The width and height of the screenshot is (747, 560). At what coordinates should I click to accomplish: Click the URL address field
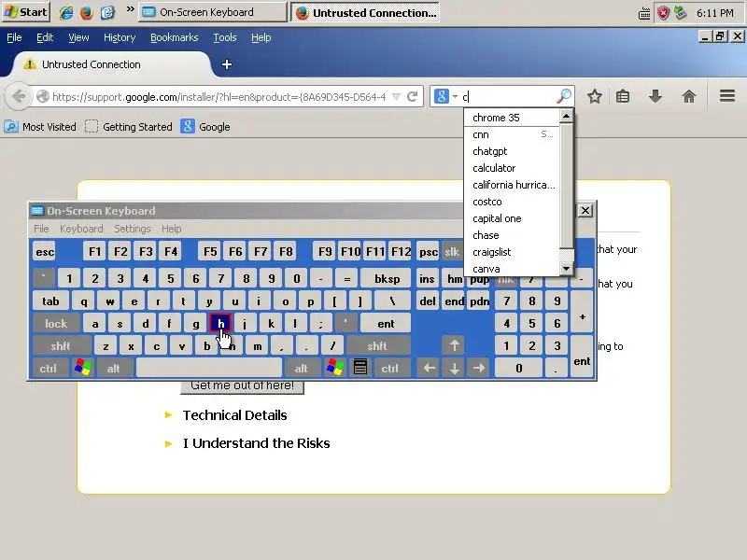click(218, 97)
